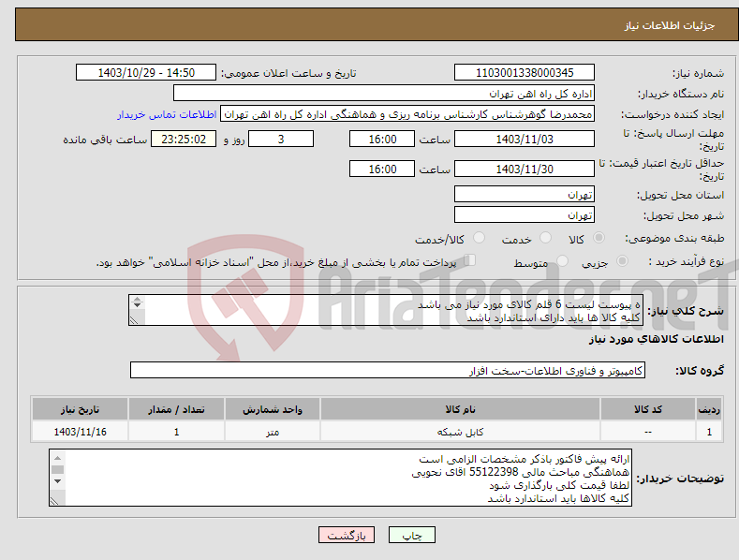Click the گروه کالا field

click(388, 371)
